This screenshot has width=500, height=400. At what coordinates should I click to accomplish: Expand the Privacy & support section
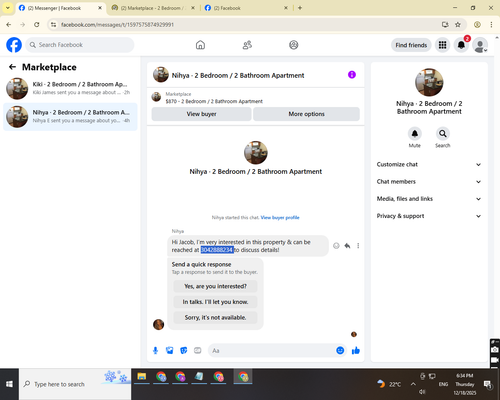coord(429,216)
